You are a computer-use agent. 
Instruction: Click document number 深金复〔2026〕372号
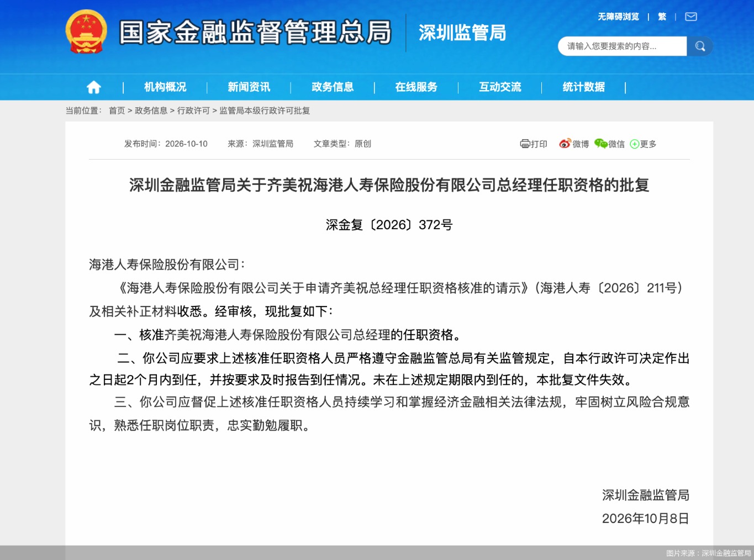(389, 225)
